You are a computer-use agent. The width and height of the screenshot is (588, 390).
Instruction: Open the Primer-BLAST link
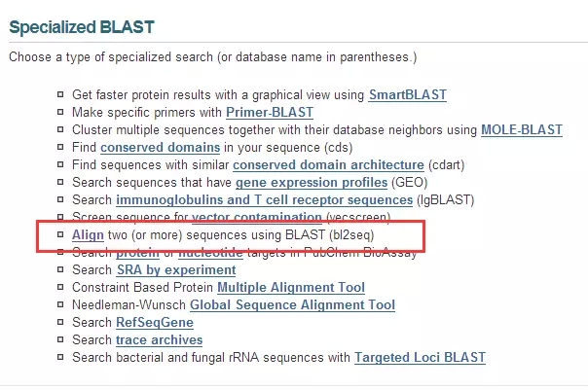(x=270, y=113)
